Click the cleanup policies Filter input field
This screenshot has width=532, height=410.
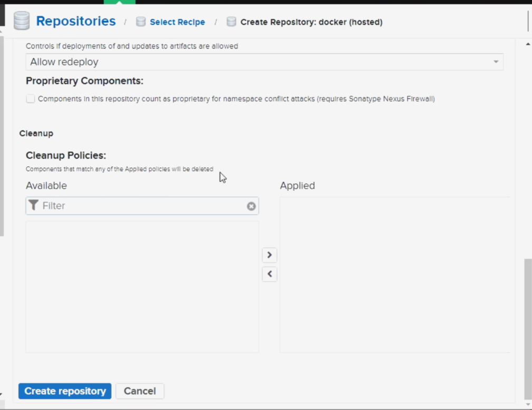[x=142, y=206]
